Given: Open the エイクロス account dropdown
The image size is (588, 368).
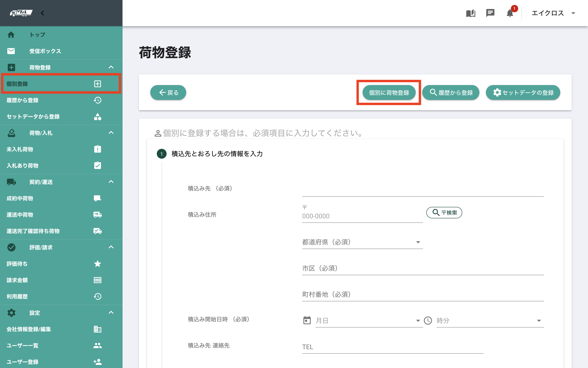Looking at the screenshot, I should [553, 13].
